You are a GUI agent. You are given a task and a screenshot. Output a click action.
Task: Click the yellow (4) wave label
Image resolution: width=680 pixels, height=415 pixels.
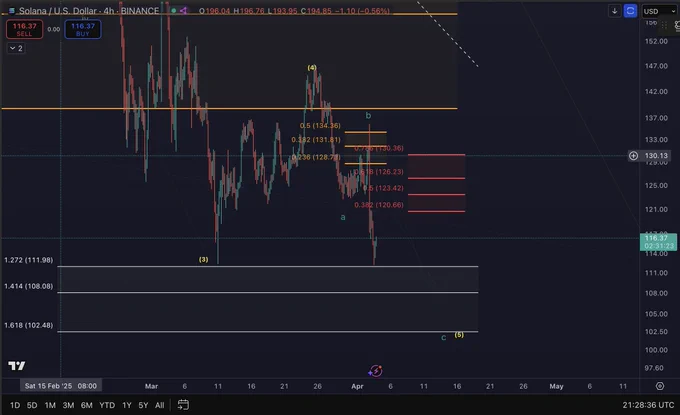[x=312, y=67]
